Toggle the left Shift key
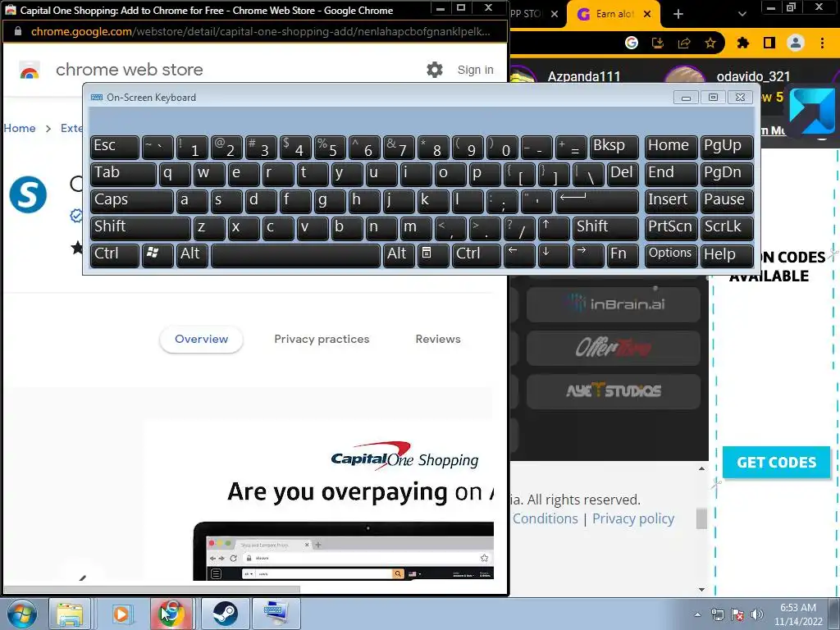840x630 pixels. click(x=140, y=228)
